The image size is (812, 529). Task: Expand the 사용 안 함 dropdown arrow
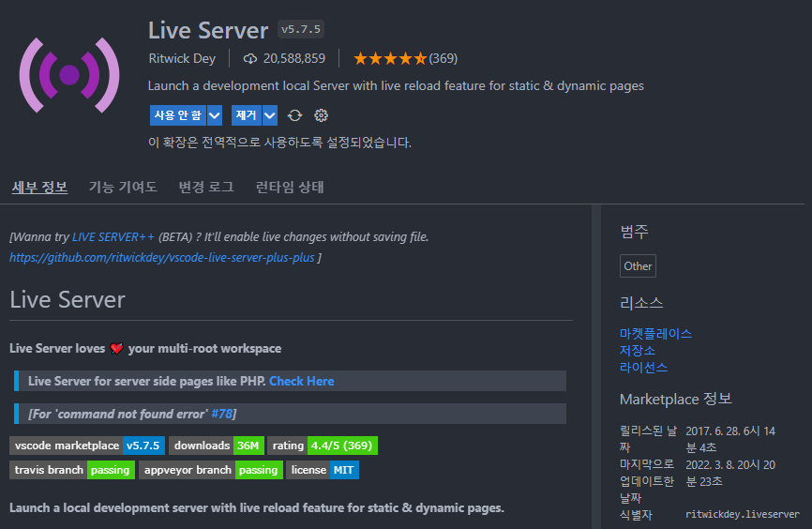(215, 115)
